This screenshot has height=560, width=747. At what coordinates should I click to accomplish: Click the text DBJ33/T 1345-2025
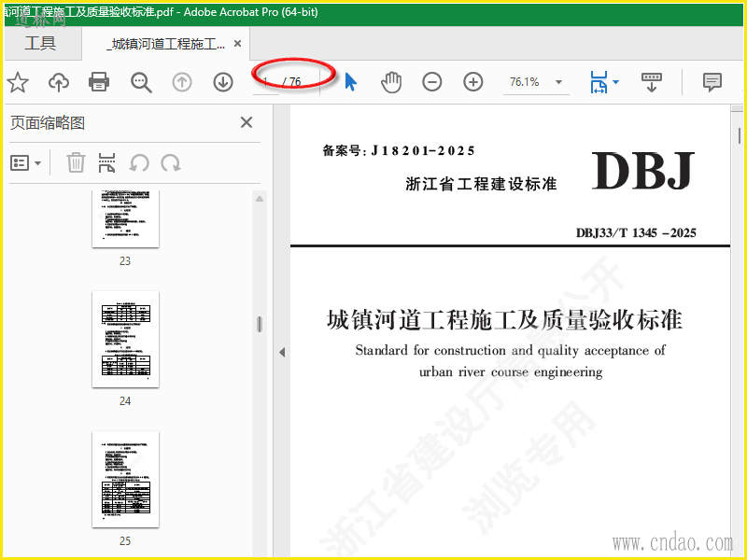coord(636,232)
